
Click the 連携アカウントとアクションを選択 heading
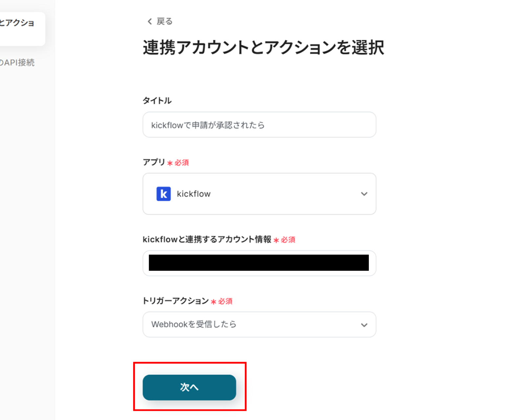pyautogui.click(x=263, y=48)
